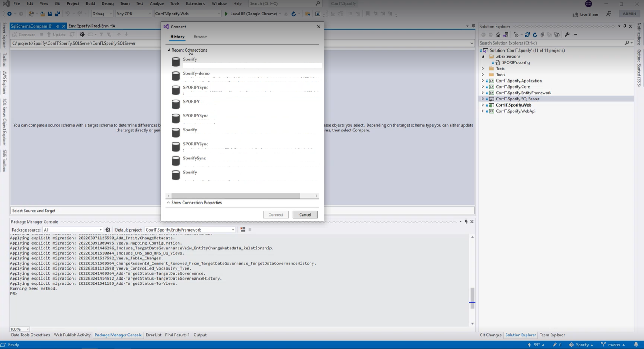Click the Cancel button in Connect dialog
644x349 pixels.
click(305, 215)
